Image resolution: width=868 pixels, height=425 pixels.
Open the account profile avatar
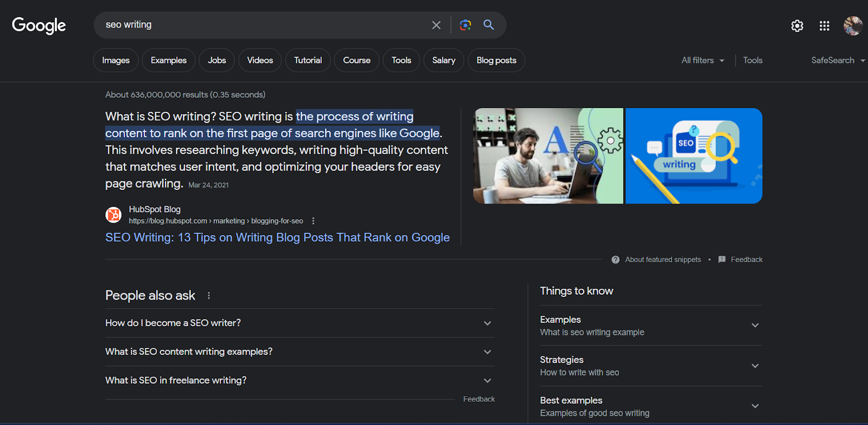[x=853, y=26]
